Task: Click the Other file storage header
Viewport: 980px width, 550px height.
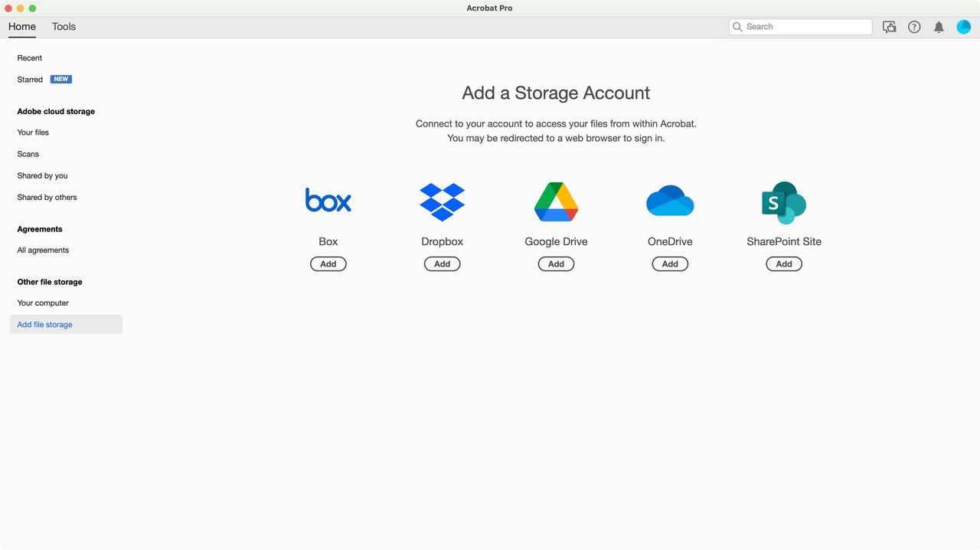Action: [x=50, y=283]
